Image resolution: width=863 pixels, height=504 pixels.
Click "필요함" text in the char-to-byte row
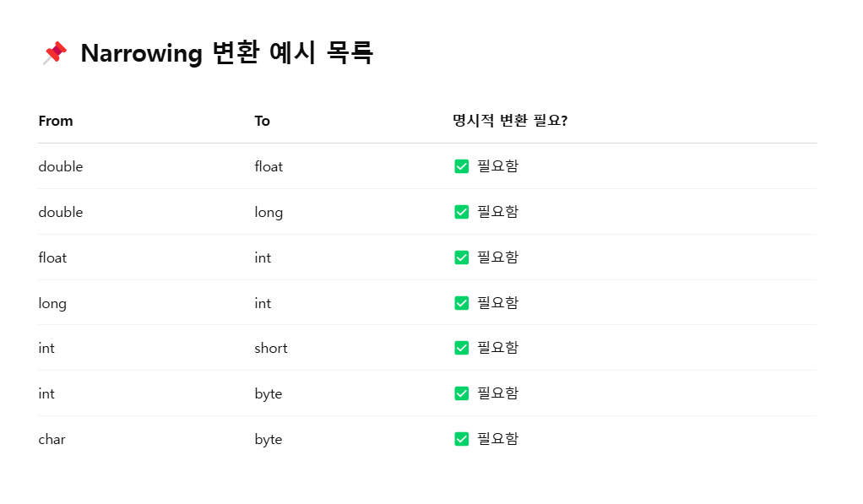(x=498, y=439)
